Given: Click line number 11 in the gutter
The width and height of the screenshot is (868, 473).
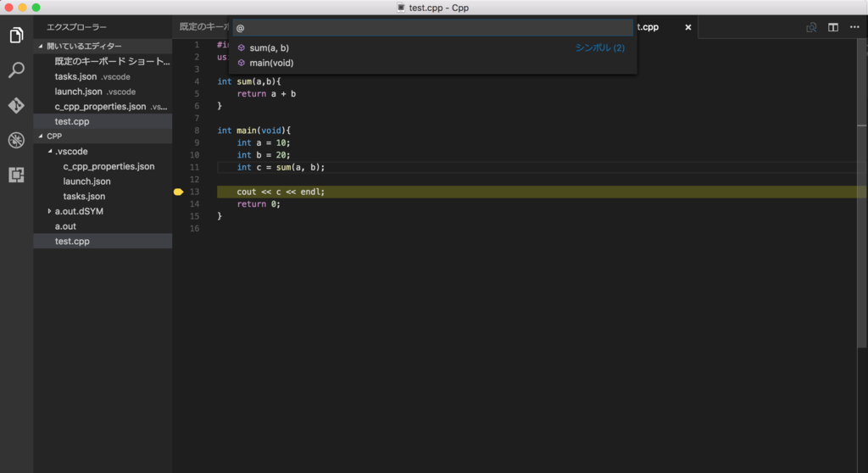Looking at the screenshot, I should tap(194, 167).
